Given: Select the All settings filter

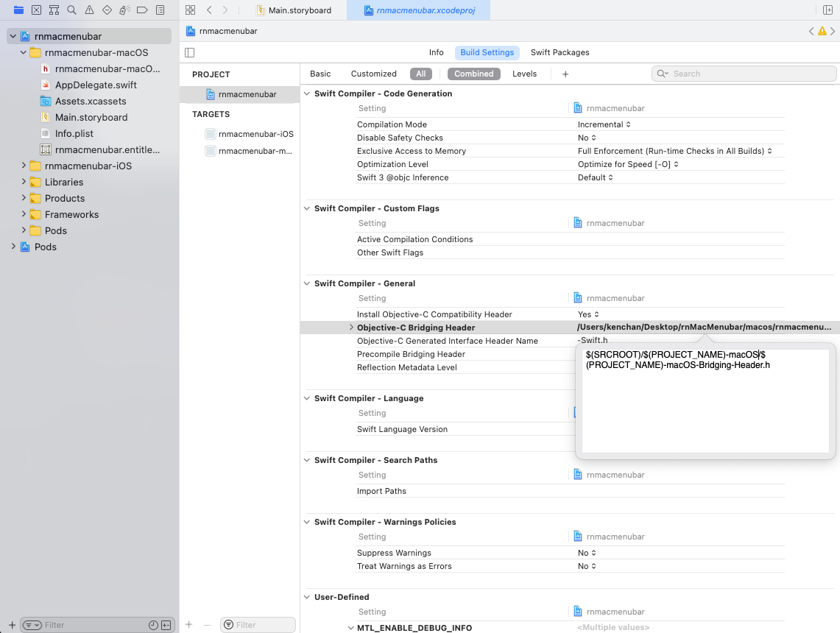Looking at the screenshot, I should (x=421, y=74).
